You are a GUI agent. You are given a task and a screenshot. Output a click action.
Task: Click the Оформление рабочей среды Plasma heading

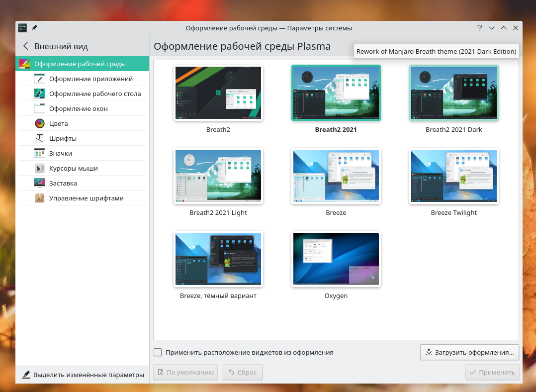(x=242, y=46)
